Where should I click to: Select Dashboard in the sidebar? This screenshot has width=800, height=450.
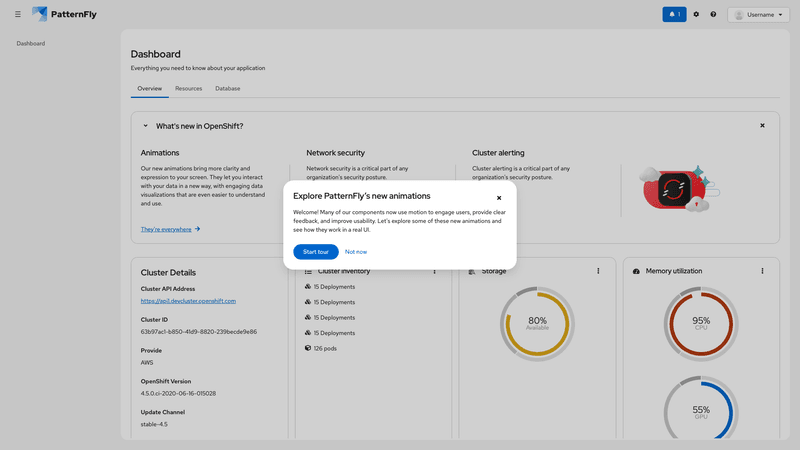[x=31, y=44]
